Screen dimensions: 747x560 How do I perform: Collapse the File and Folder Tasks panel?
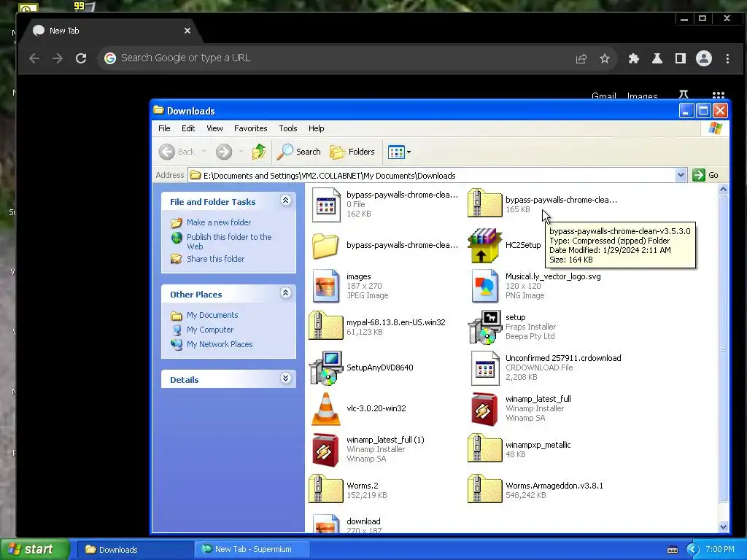pos(285,201)
